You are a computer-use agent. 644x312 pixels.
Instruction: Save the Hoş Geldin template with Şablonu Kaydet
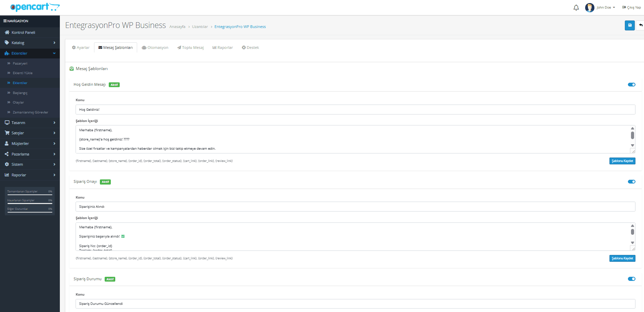pyautogui.click(x=622, y=161)
